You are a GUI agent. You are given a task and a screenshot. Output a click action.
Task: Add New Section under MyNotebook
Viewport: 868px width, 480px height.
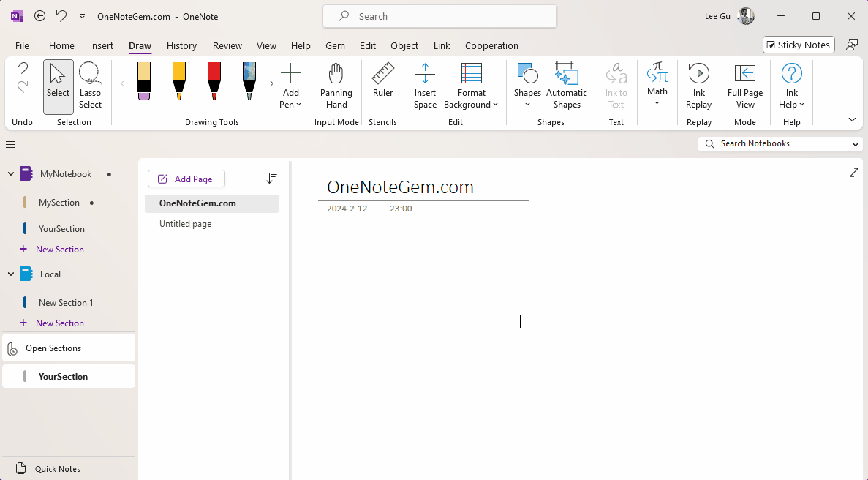point(60,249)
